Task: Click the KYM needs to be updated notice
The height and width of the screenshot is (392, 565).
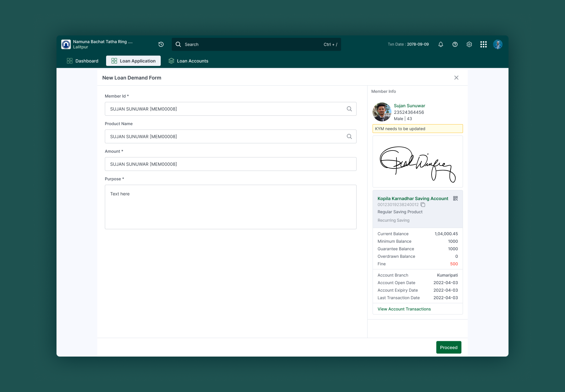Action: [x=418, y=129]
